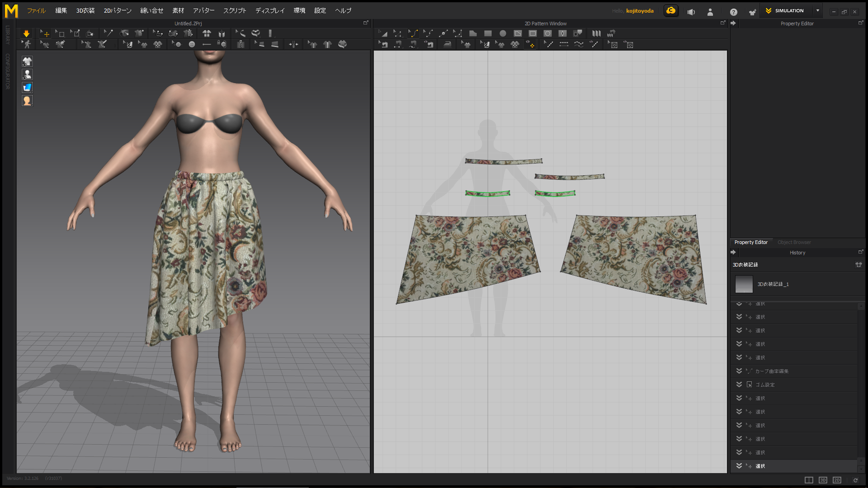This screenshot has height=488, width=868.
Task: Activate the Steam iron tool in 2D toolbar
Action: pyautogui.click(x=447, y=44)
